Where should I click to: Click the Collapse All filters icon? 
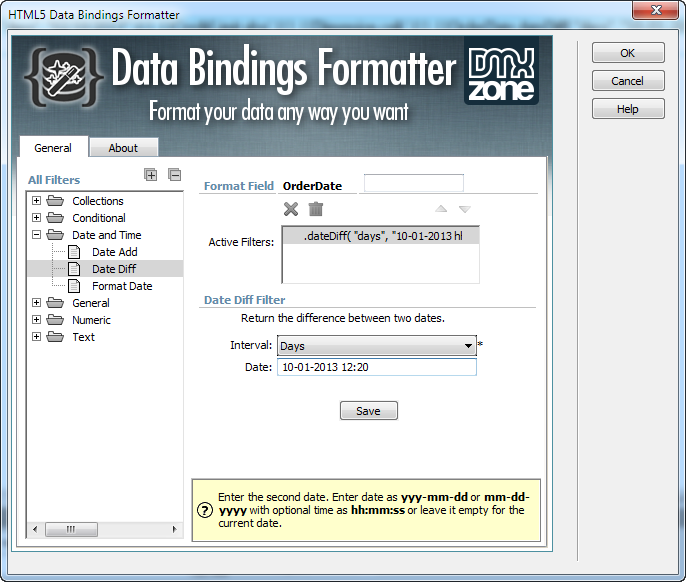coord(175,175)
